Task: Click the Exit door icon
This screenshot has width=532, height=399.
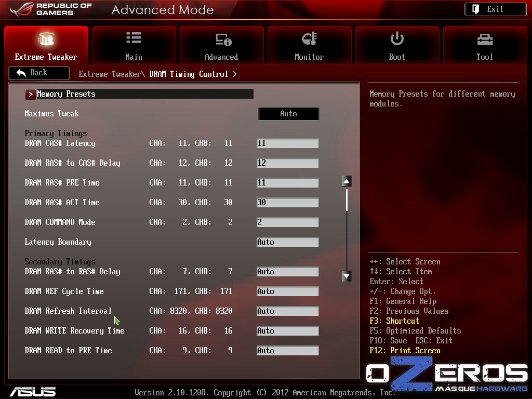Action: tap(476, 9)
